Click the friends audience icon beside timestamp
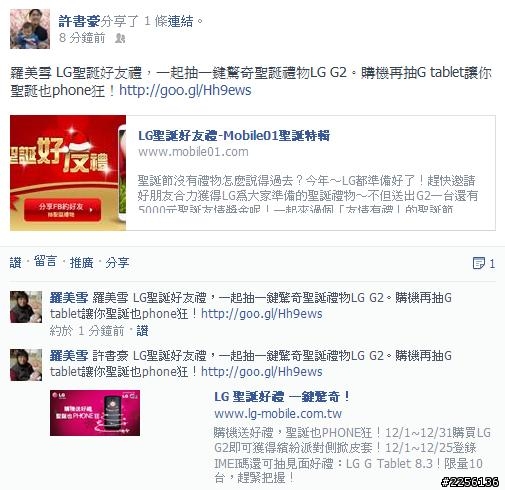Viewport: 505px width, 490px height. click(x=120, y=38)
